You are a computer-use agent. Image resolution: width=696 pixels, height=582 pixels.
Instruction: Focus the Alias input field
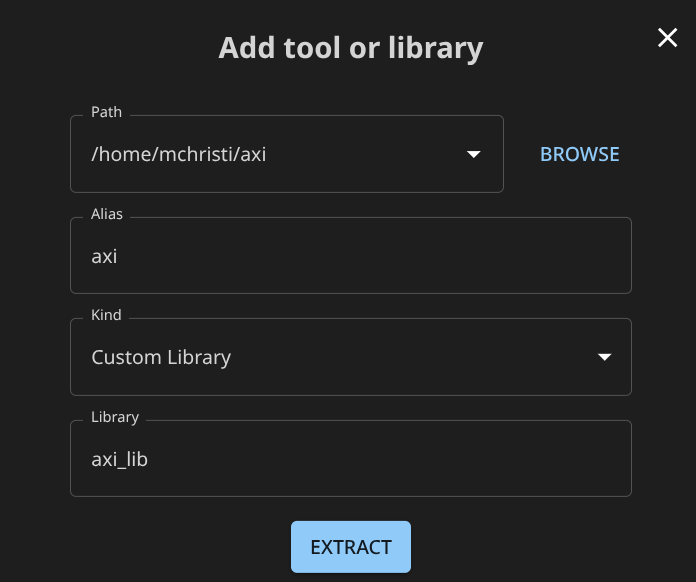pyautogui.click(x=350, y=256)
